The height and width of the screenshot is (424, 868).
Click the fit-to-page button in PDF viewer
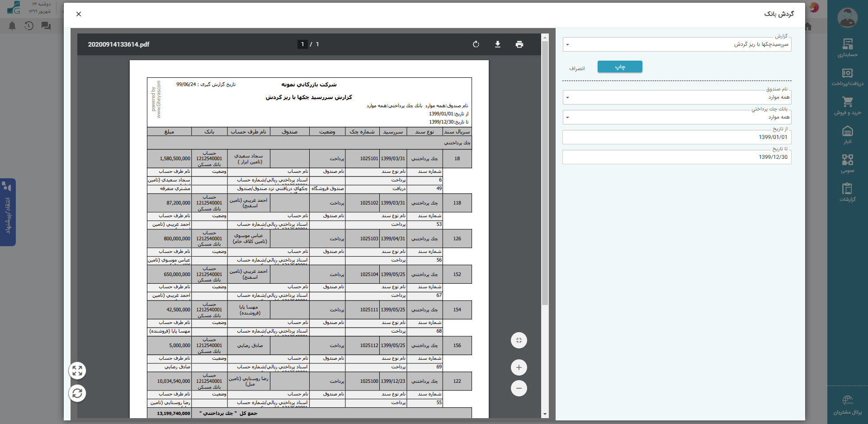519,340
